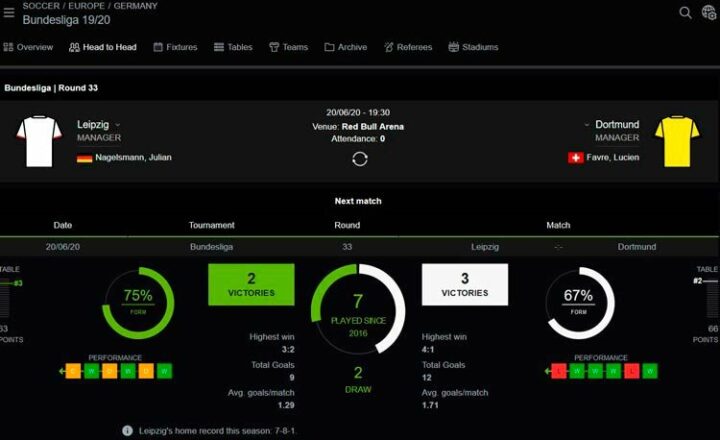Screen dimensions: 720x440
Task: Open the Head to Head tab
Action: pyautogui.click(x=103, y=47)
